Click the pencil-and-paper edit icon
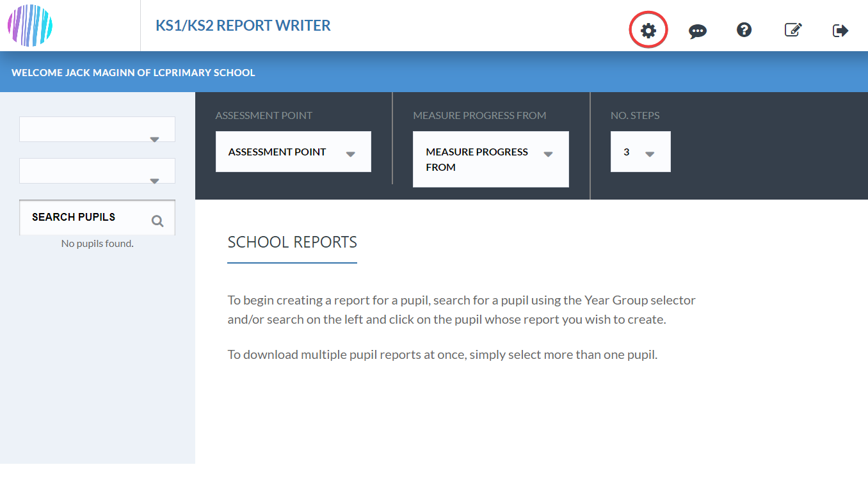This screenshot has width=868, height=483. (793, 30)
